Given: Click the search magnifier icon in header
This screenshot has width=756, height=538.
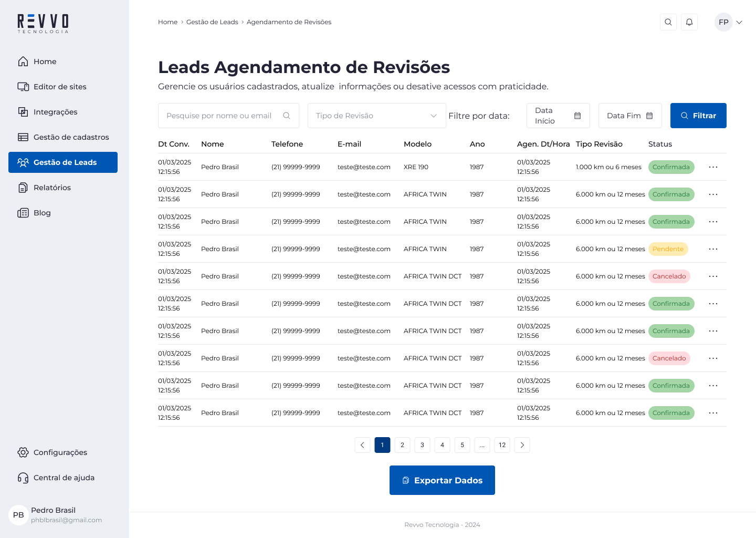Looking at the screenshot, I should (668, 22).
